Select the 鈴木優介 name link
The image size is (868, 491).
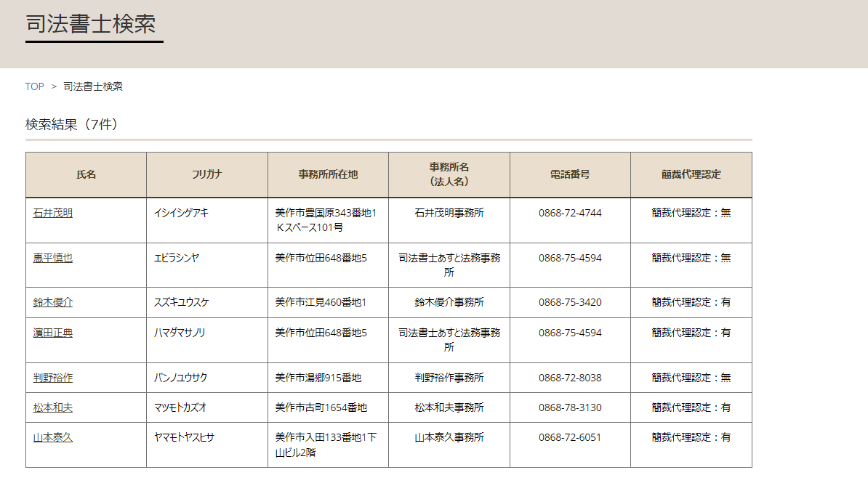click(52, 302)
